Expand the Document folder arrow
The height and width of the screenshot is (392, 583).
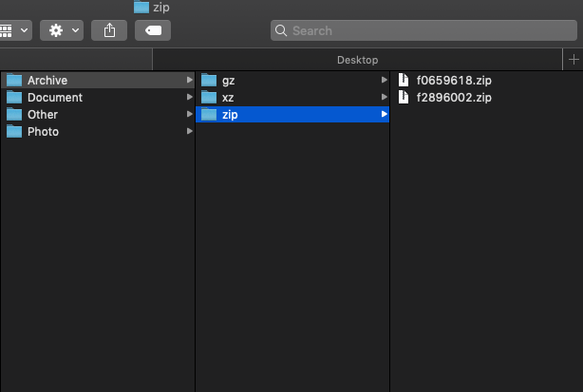point(190,97)
